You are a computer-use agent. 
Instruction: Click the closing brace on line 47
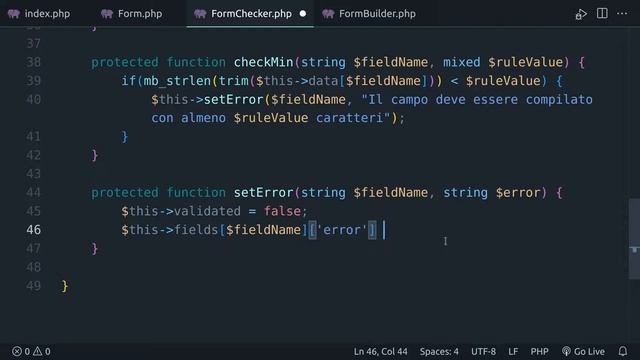pos(95,248)
